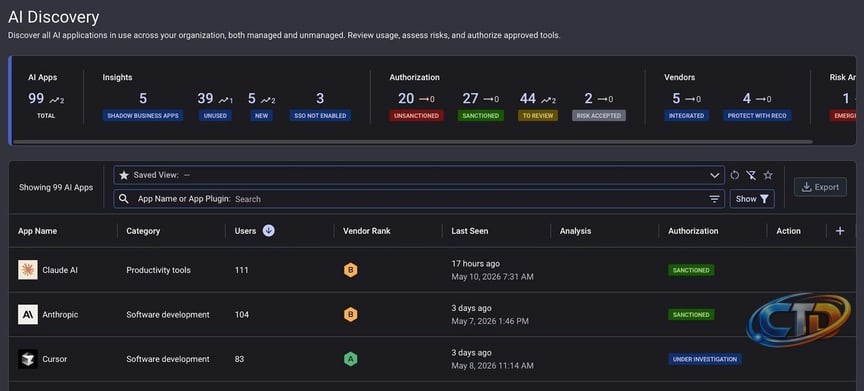Click the Vendor Rank A badge for Cursor
Screen dimensions: 864x391
350,360
